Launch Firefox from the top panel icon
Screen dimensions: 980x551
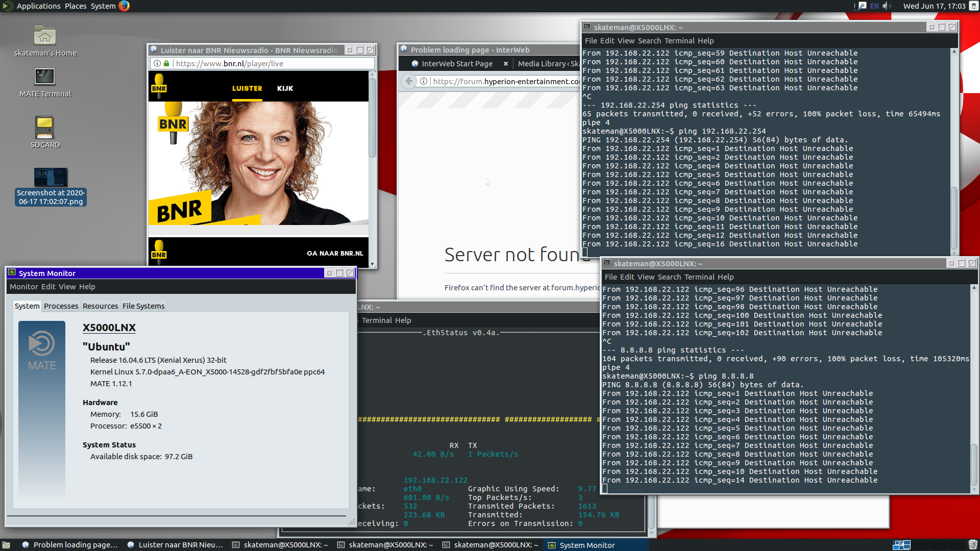124,6
